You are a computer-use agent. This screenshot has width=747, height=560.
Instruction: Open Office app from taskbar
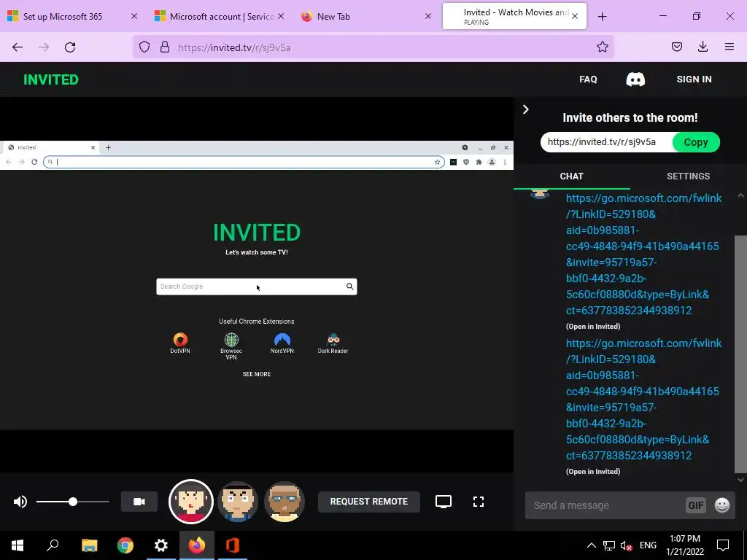(232, 545)
